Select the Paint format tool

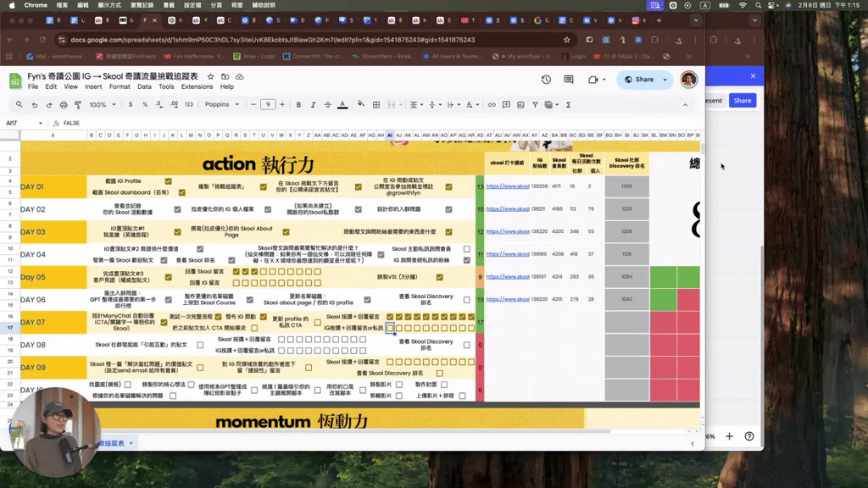(x=78, y=104)
